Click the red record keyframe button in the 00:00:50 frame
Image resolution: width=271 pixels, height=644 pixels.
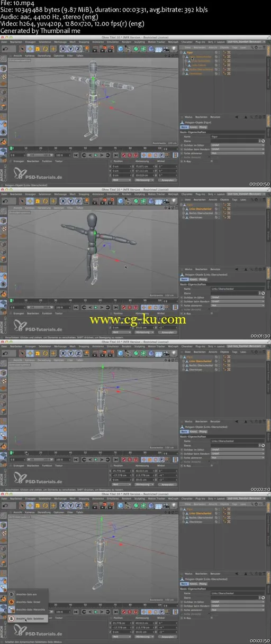123,155
